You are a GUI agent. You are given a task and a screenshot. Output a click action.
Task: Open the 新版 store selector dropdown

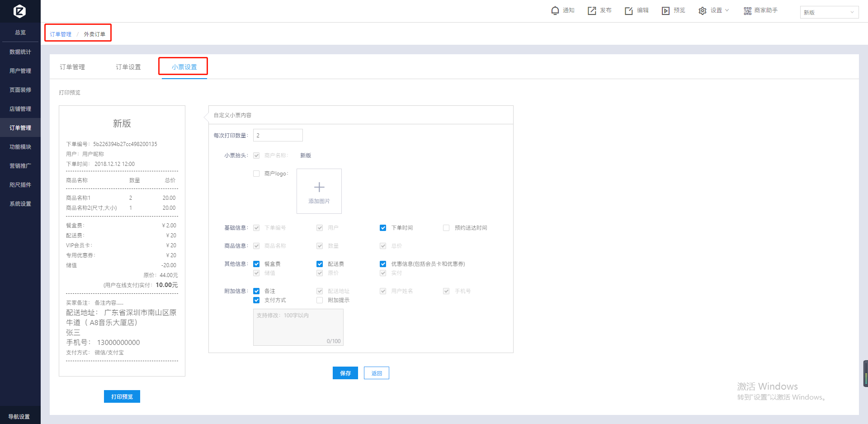click(829, 12)
